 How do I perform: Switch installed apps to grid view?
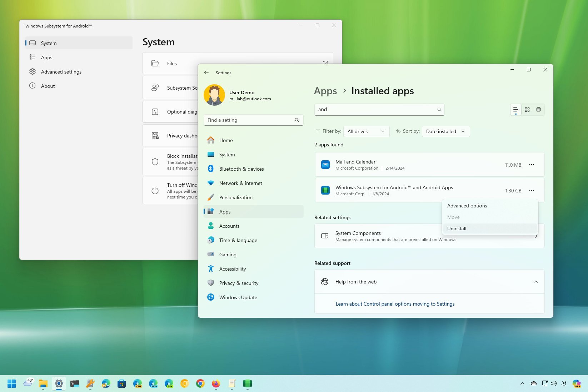pyautogui.click(x=527, y=109)
